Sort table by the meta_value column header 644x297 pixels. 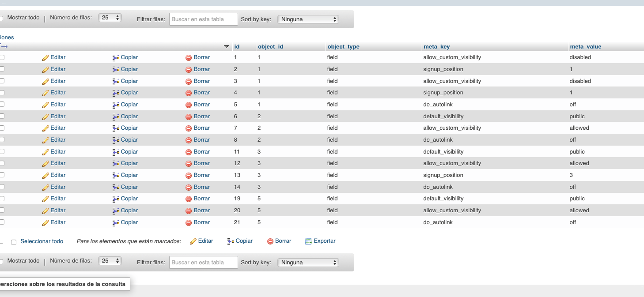[585, 47]
